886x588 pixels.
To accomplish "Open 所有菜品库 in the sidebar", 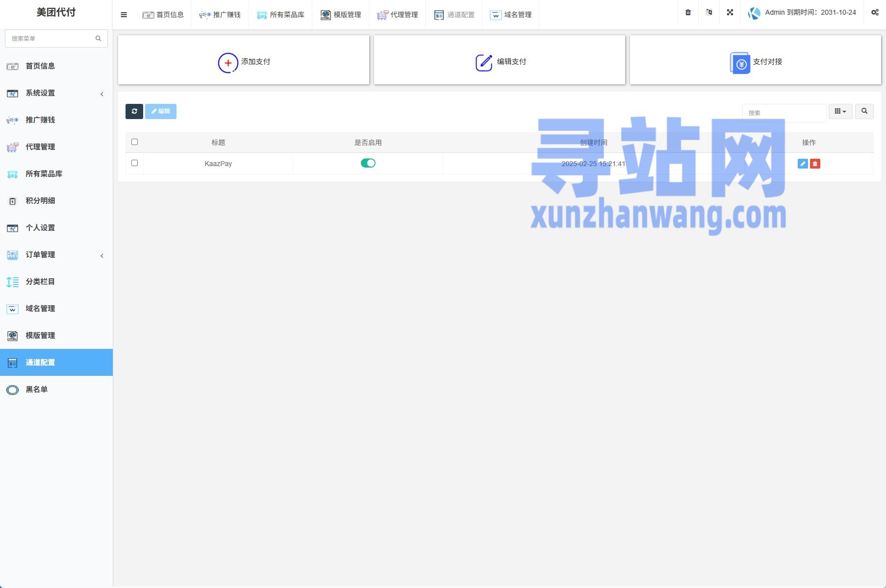I will tap(56, 174).
